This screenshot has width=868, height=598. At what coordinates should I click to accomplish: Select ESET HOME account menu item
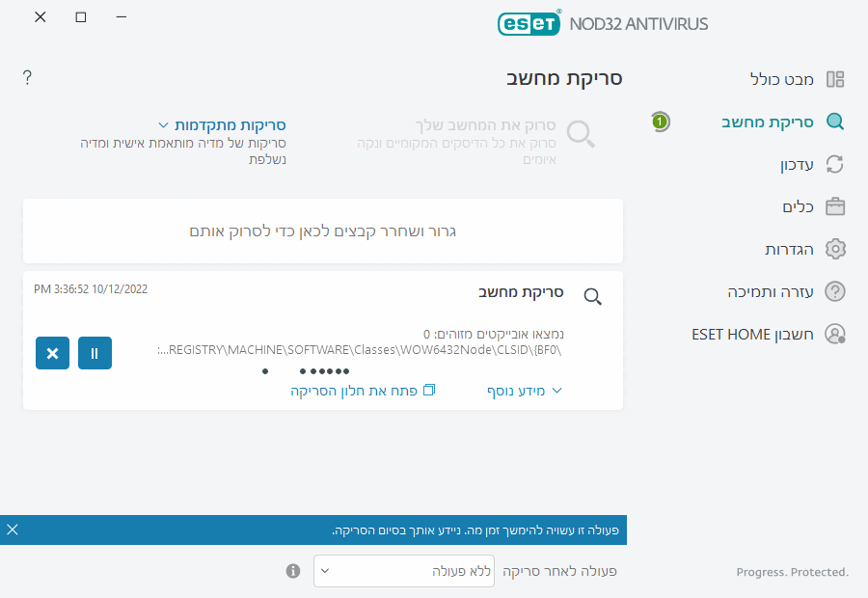(753, 335)
